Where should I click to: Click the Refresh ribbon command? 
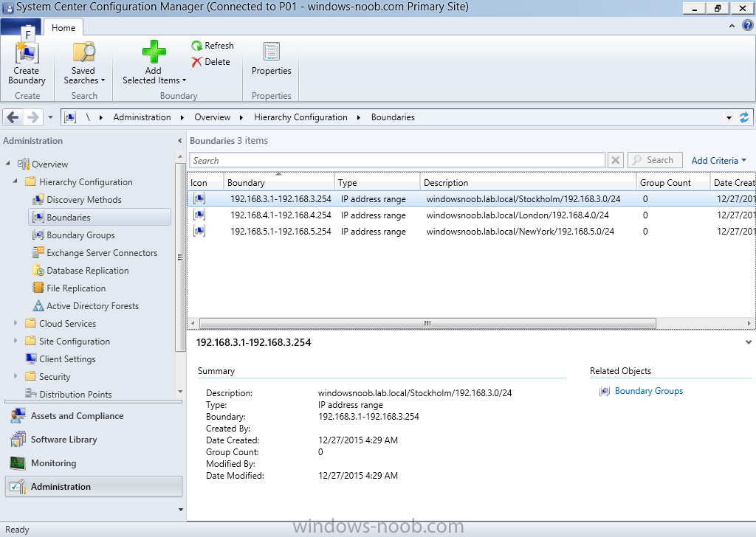pos(213,46)
